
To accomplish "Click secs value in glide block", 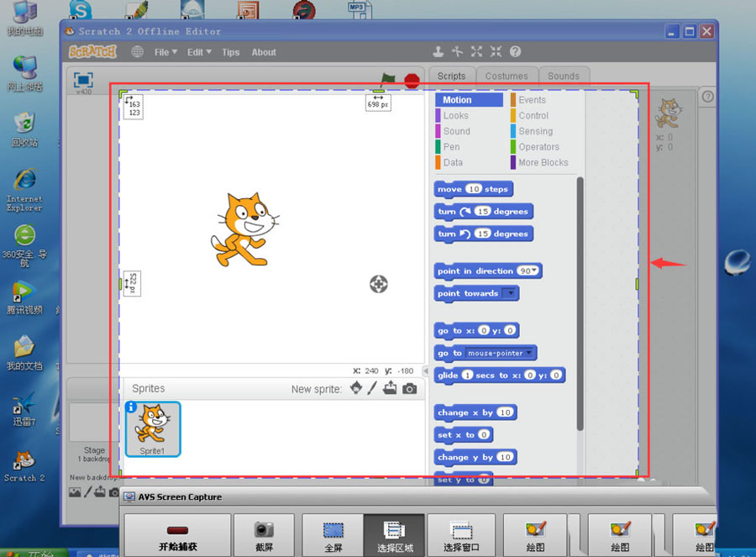I will pyautogui.click(x=467, y=375).
